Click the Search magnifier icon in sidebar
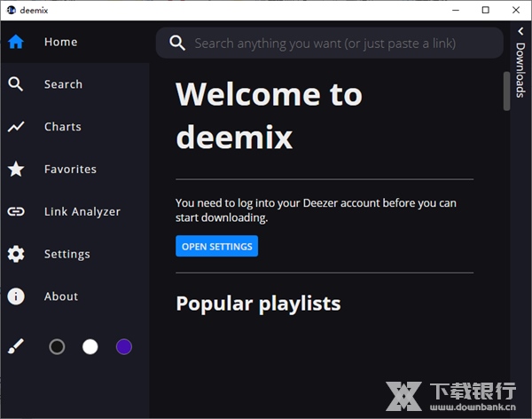 tap(16, 84)
